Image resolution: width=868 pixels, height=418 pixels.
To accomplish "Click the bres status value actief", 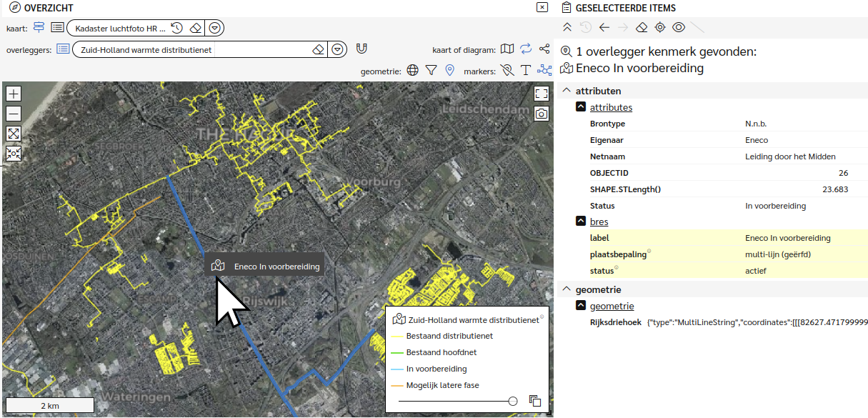I will [x=756, y=271].
